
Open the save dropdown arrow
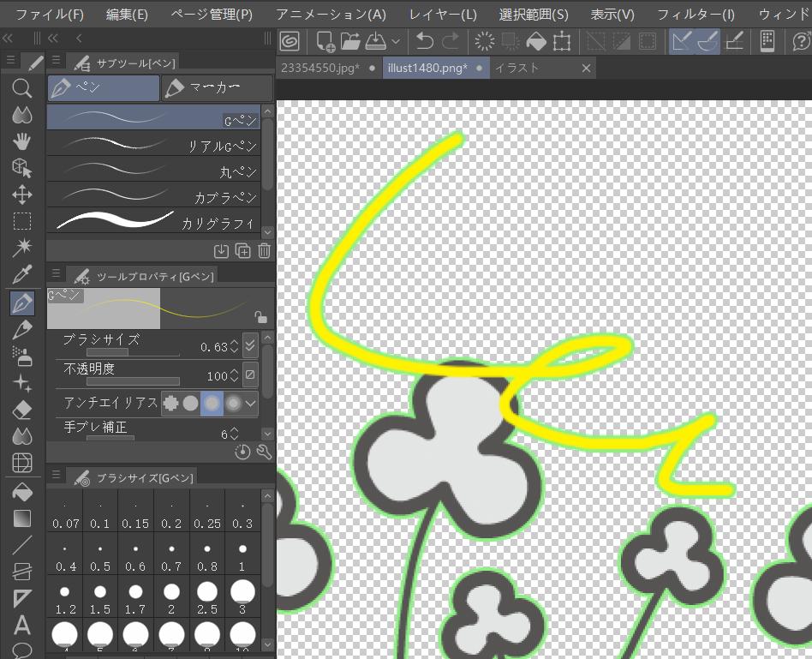point(396,41)
